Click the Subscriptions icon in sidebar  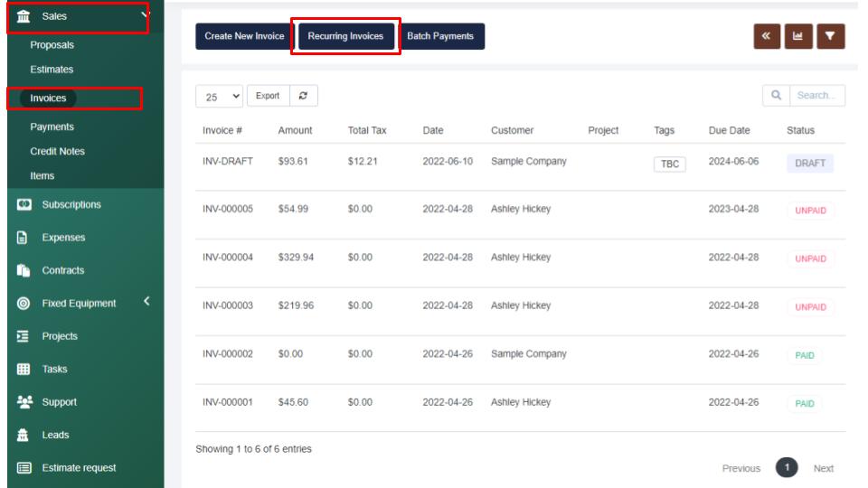pos(24,205)
